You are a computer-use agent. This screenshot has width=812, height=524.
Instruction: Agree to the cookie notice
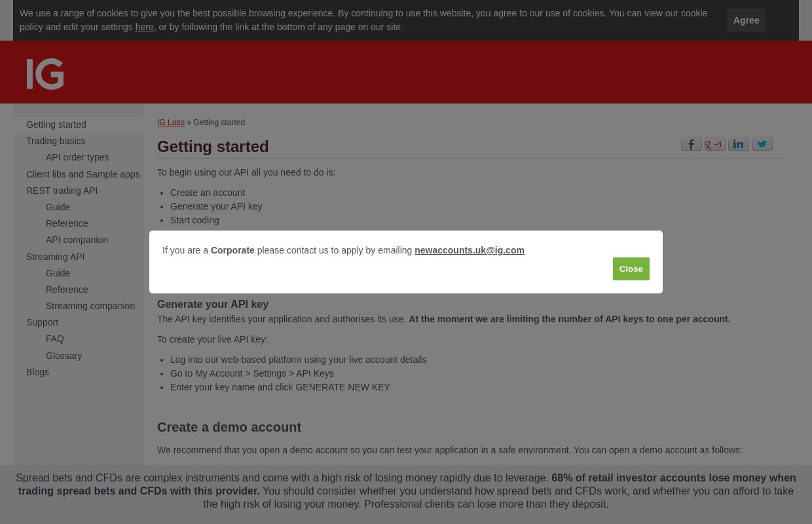click(x=747, y=20)
